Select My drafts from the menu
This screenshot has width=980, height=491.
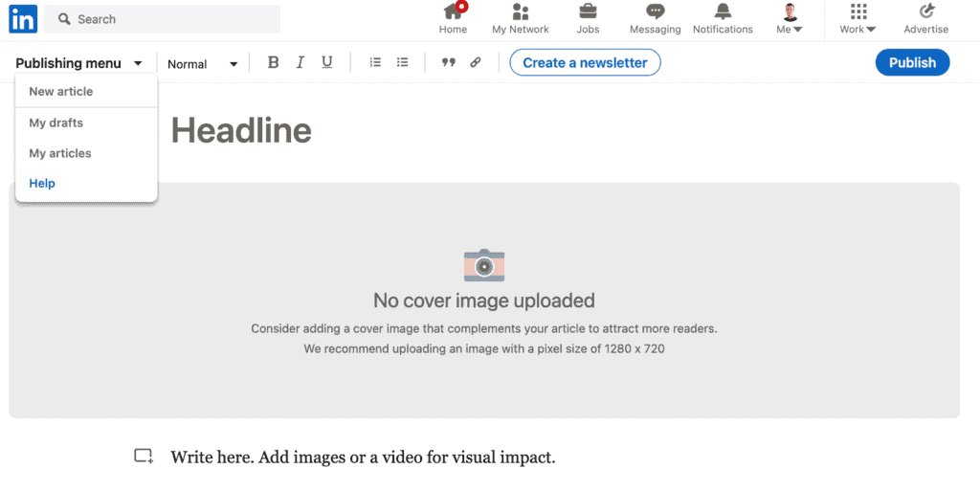tap(56, 123)
